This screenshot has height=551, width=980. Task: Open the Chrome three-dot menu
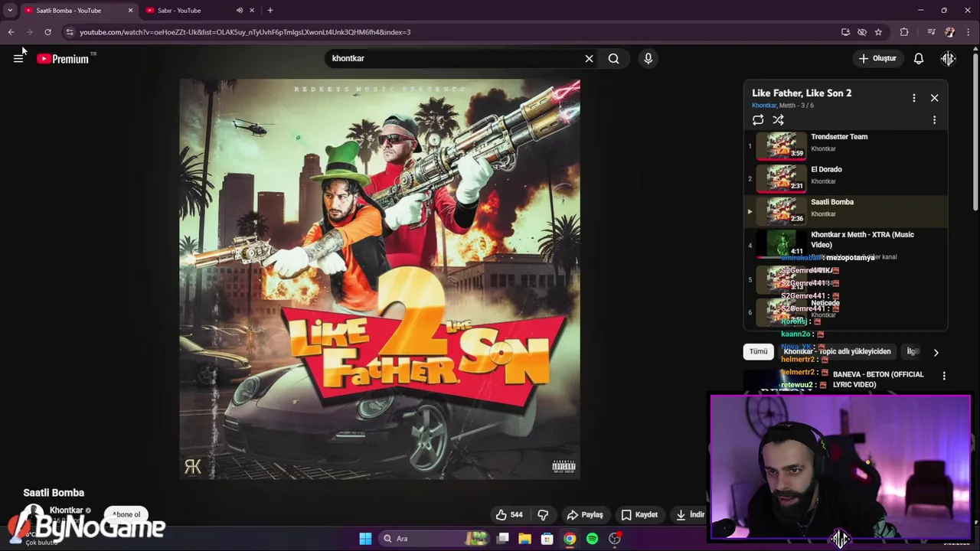pos(969,32)
